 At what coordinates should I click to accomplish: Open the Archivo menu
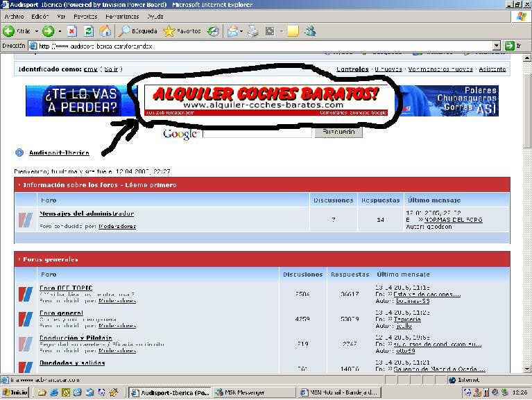(x=14, y=16)
